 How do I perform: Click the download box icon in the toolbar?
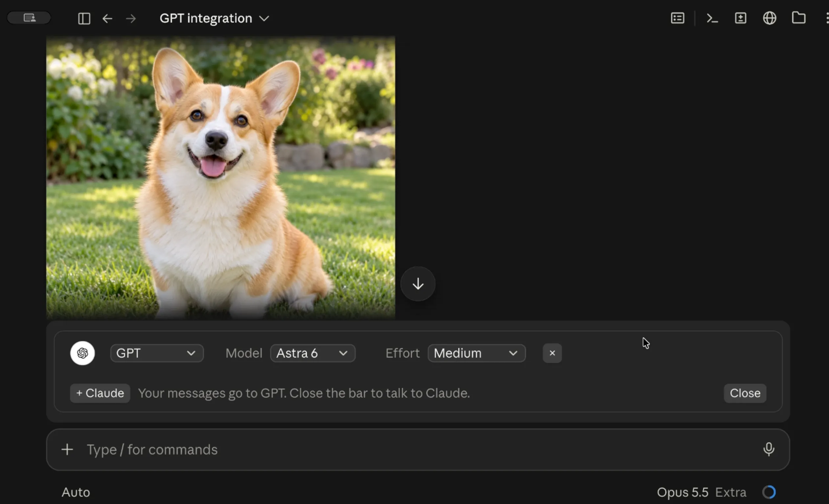coord(741,18)
